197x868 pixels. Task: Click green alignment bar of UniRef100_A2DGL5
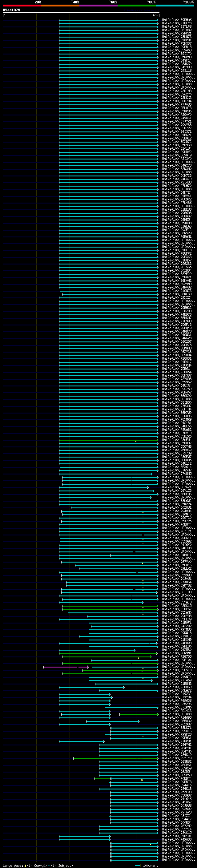tap(110, 606)
